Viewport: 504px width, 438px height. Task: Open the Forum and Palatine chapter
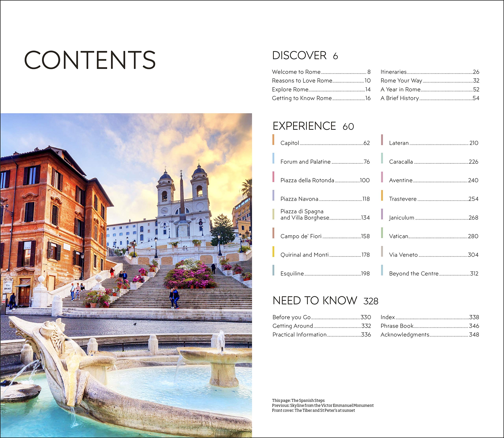(305, 162)
